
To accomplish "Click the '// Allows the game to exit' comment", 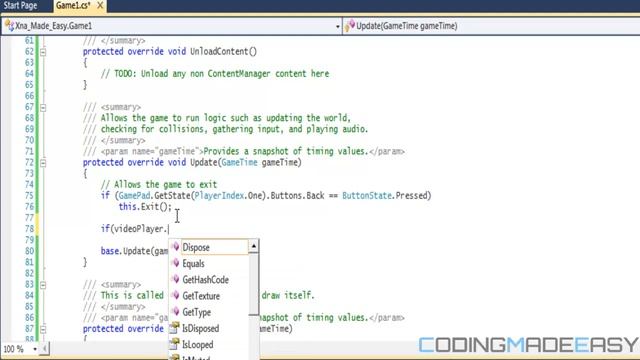I will (x=159, y=184).
